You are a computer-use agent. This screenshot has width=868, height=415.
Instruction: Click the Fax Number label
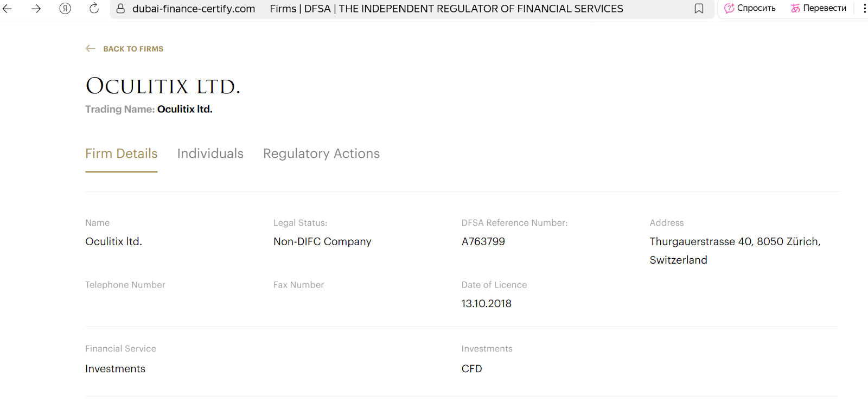pos(299,285)
